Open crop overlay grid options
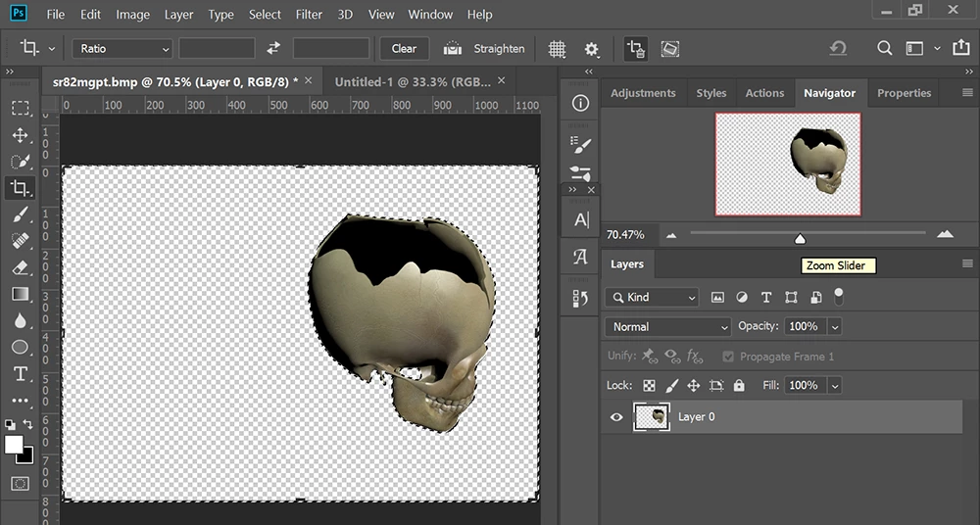The width and height of the screenshot is (980, 525). tap(557, 48)
